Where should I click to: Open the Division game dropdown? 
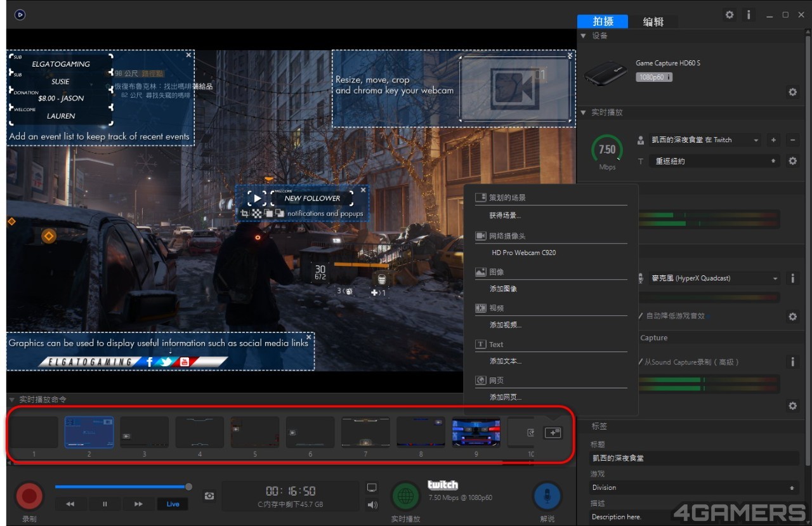pyautogui.click(x=694, y=487)
